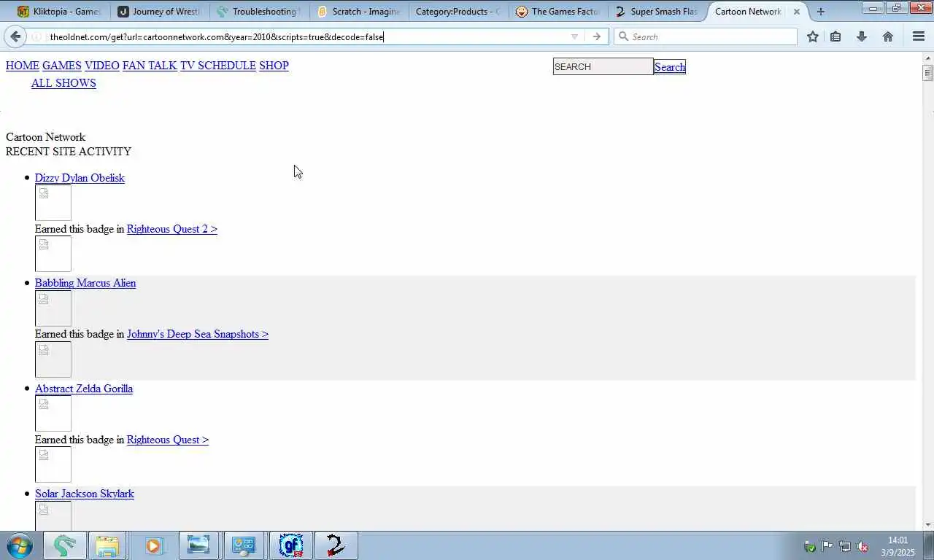Open Dizzy Dylan Obelisk profile link
934x560 pixels.
coord(80,178)
